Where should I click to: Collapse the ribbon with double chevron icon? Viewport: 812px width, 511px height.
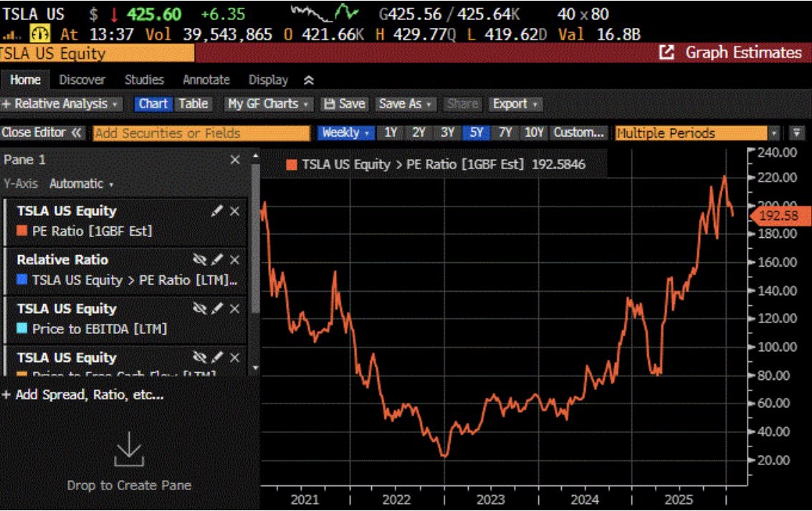pos(308,80)
